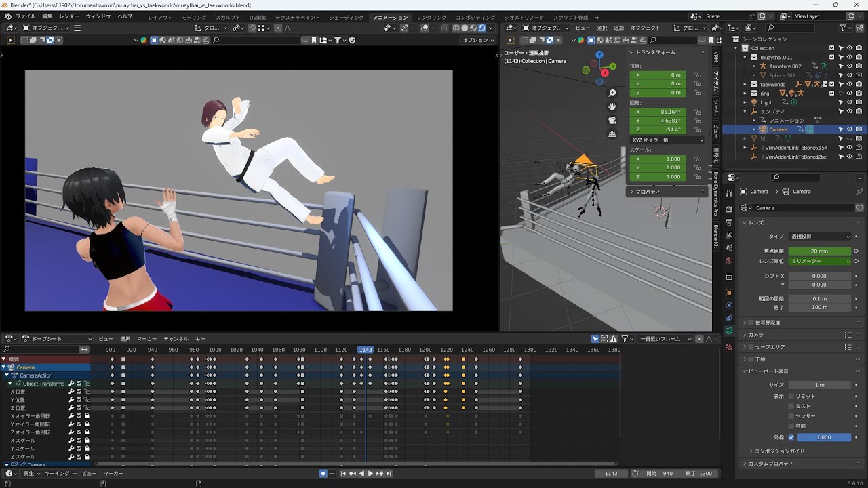Viewport: 868px width, 488px height.
Task: Toggle camera view with the viewport camera gizmo
Action: (612, 120)
